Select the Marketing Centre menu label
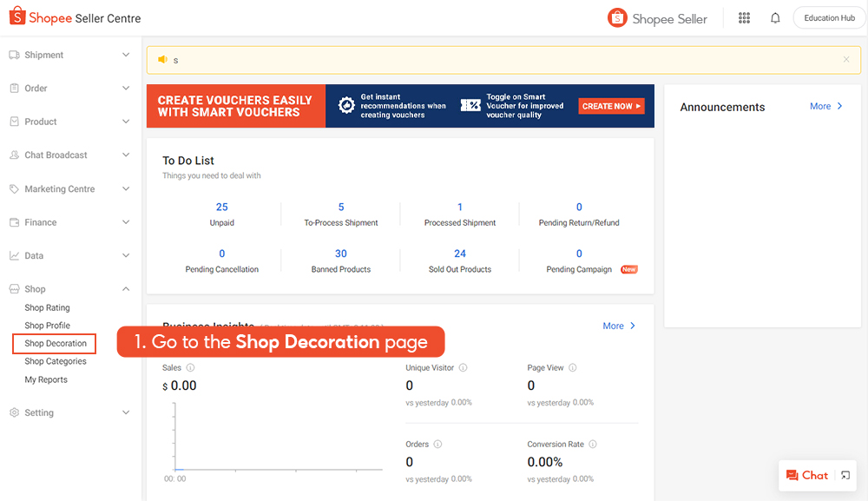The image size is (868, 501). 60,188
